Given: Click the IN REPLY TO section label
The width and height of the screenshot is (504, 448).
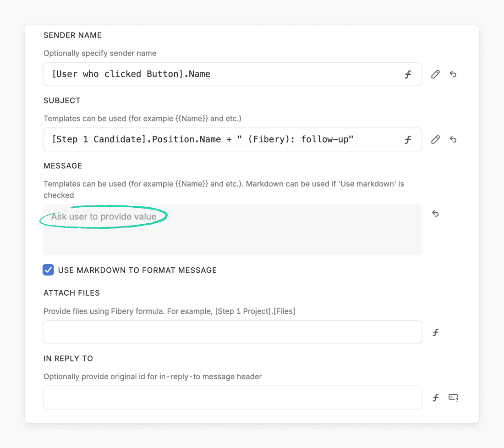Looking at the screenshot, I should coord(68,359).
